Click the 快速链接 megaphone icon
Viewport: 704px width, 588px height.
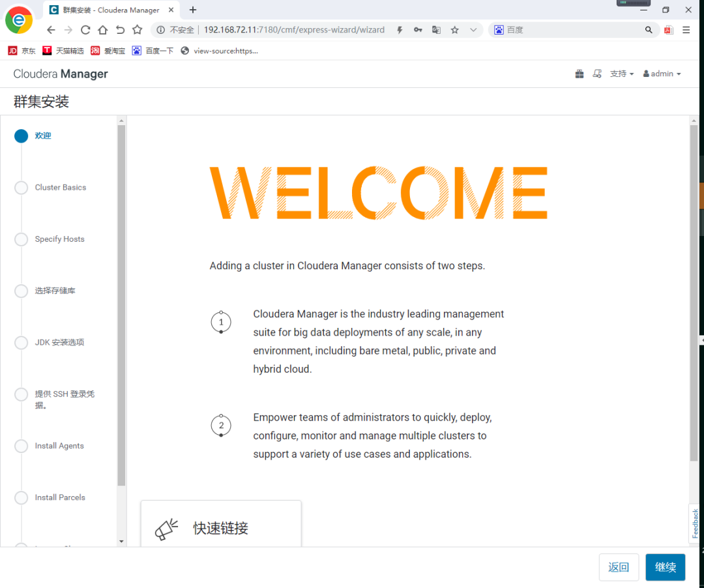pyautogui.click(x=167, y=529)
